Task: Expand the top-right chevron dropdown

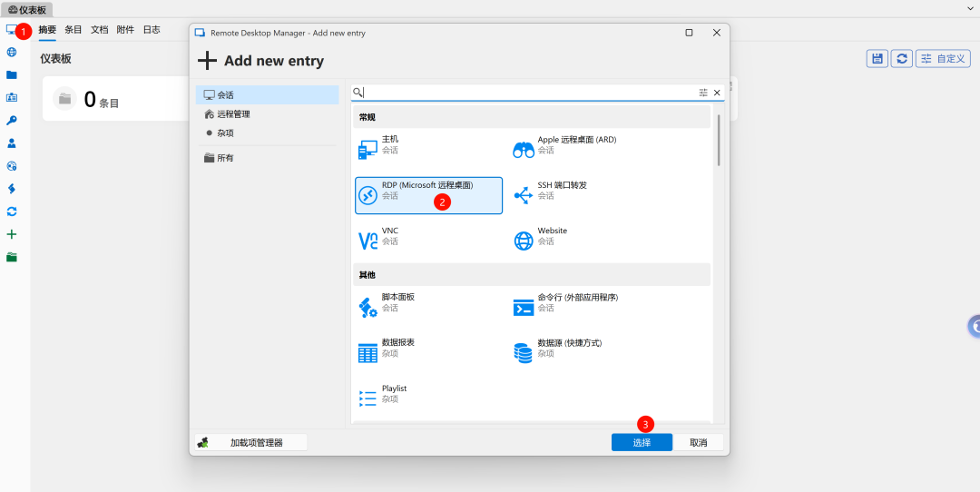Action: pos(971,9)
